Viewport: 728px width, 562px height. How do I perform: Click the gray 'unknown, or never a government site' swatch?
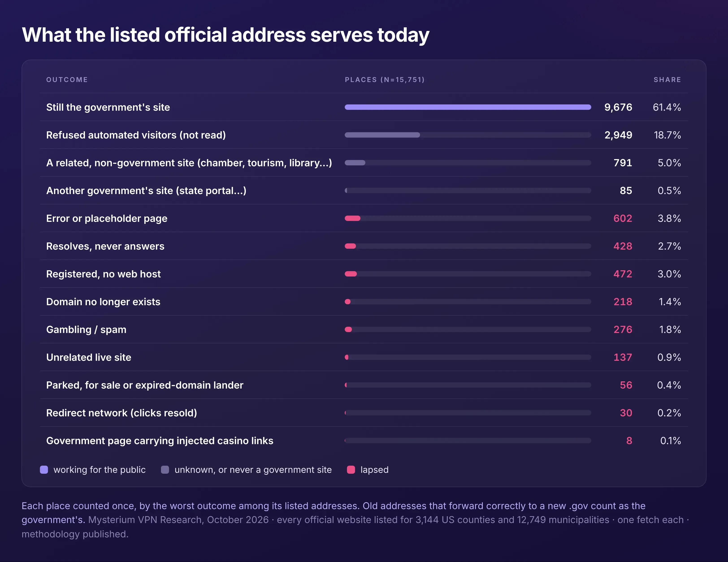165,470
